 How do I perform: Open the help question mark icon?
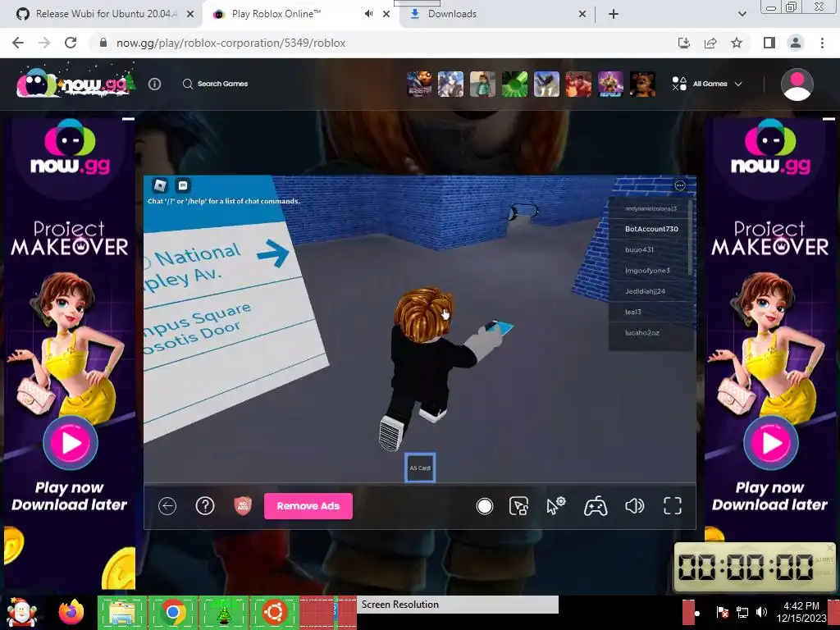pos(204,505)
